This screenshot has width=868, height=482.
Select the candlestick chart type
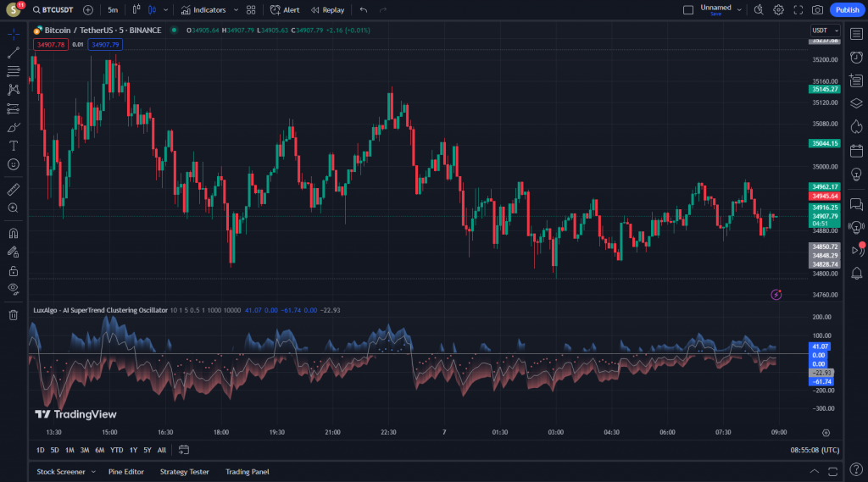pyautogui.click(x=152, y=10)
